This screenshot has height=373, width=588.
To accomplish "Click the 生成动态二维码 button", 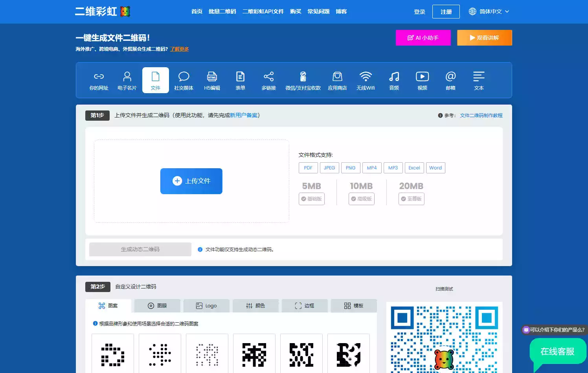I will click(x=140, y=250).
